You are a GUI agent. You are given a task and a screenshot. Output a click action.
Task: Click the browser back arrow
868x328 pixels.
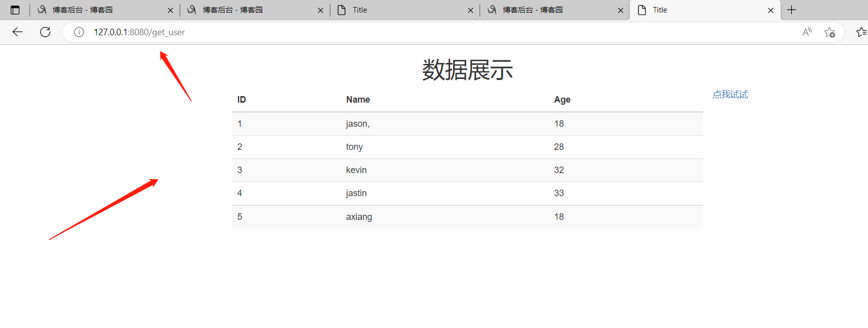coord(18,32)
